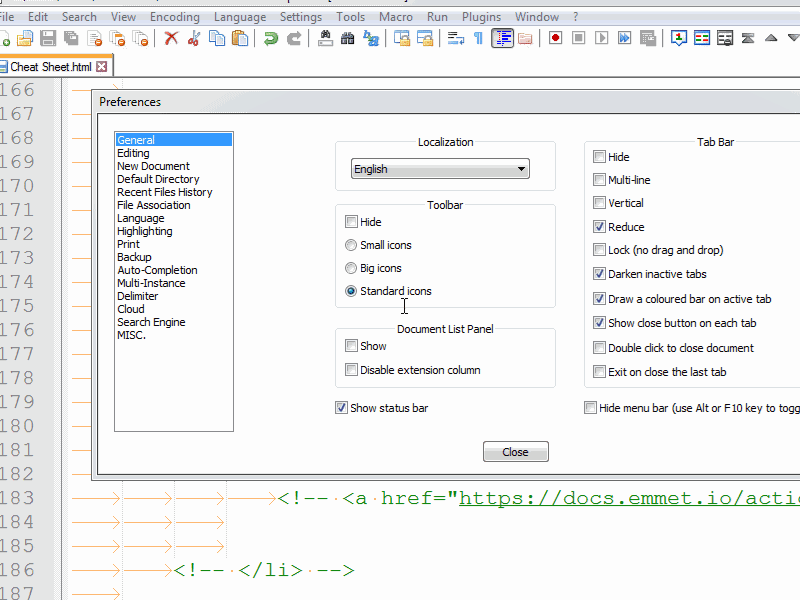Click the stop recording macro icon
800x600 pixels.
579,38
